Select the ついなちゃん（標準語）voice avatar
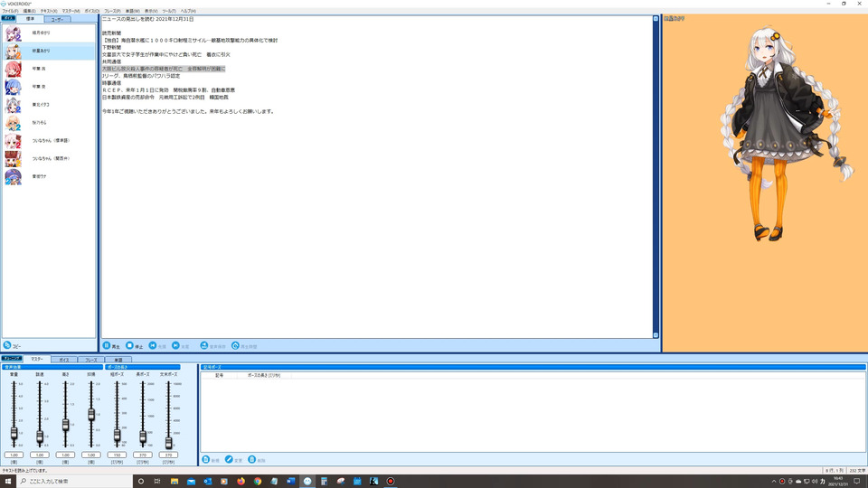The image size is (868, 488). (14, 141)
